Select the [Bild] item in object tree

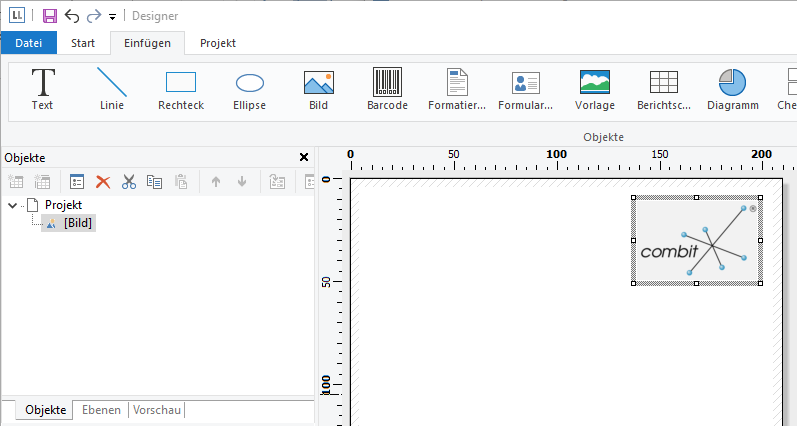(x=78, y=223)
